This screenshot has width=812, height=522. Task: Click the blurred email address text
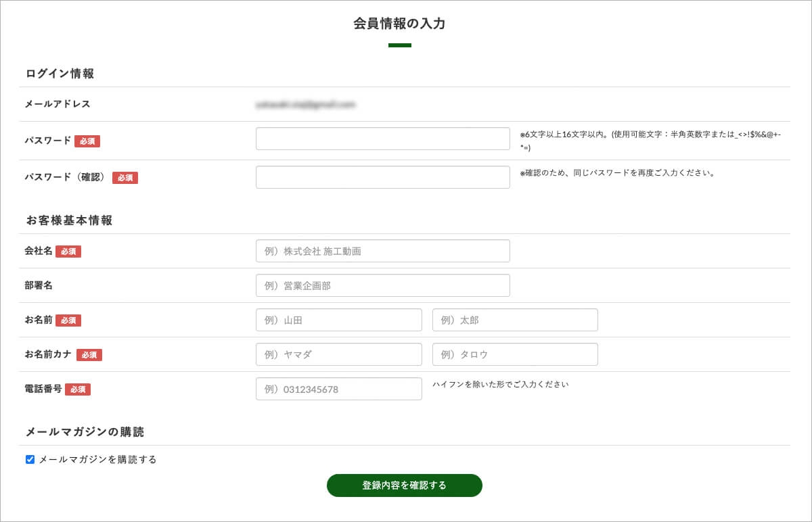(305, 105)
